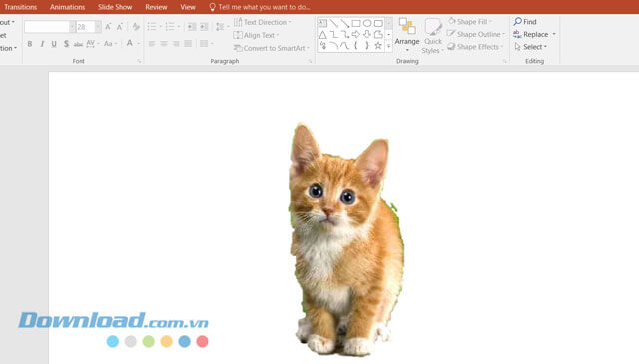Screen dimensions: 639x364
Task: Open the Text Direction menu
Action: 262,22
